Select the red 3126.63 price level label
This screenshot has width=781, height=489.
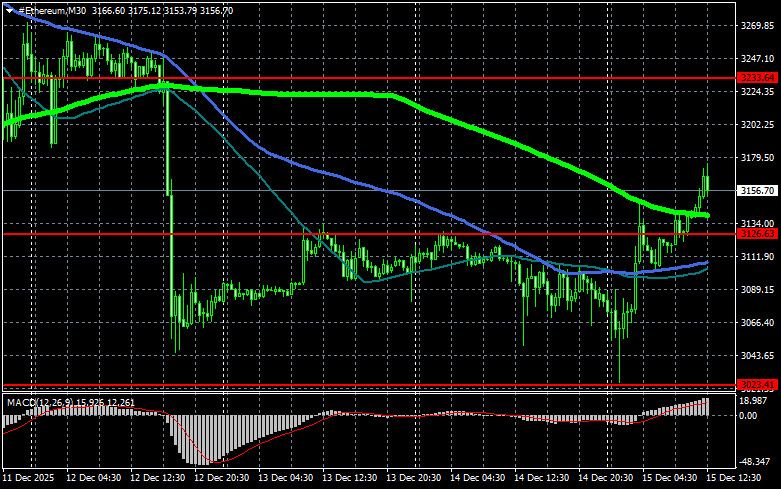[x=757, y=234]
